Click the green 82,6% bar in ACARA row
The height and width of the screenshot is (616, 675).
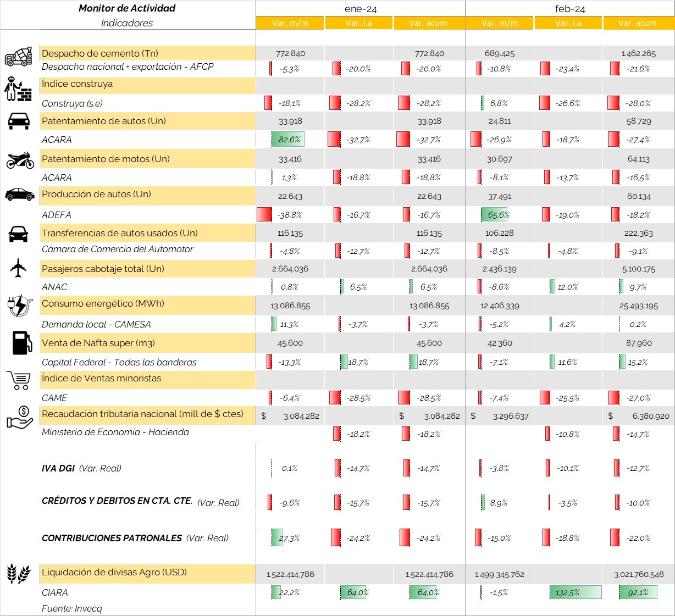(x=288, y=140)
